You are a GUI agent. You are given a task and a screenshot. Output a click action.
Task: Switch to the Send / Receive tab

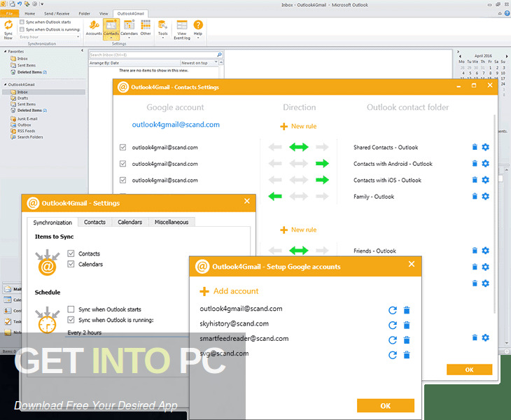[57, 14]
